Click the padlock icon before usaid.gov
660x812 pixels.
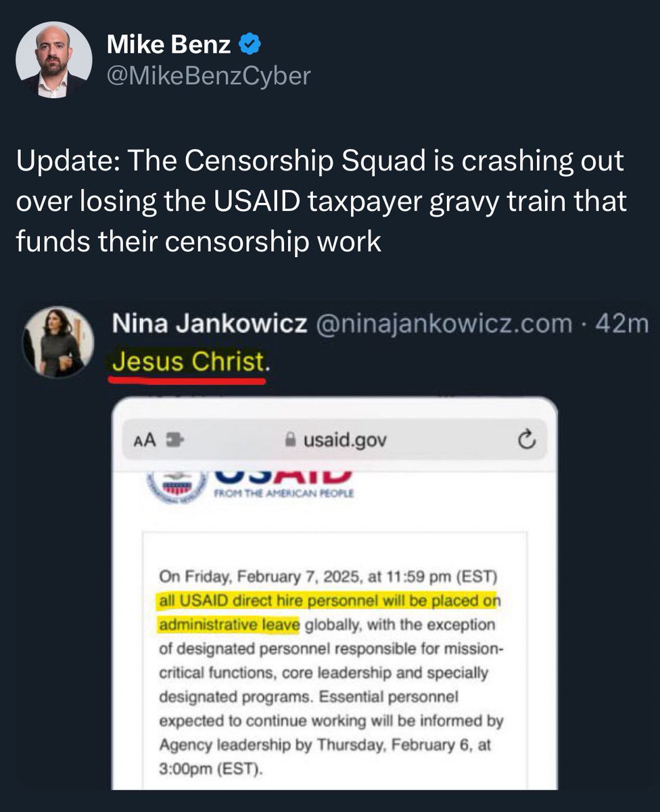coord(291,441)
